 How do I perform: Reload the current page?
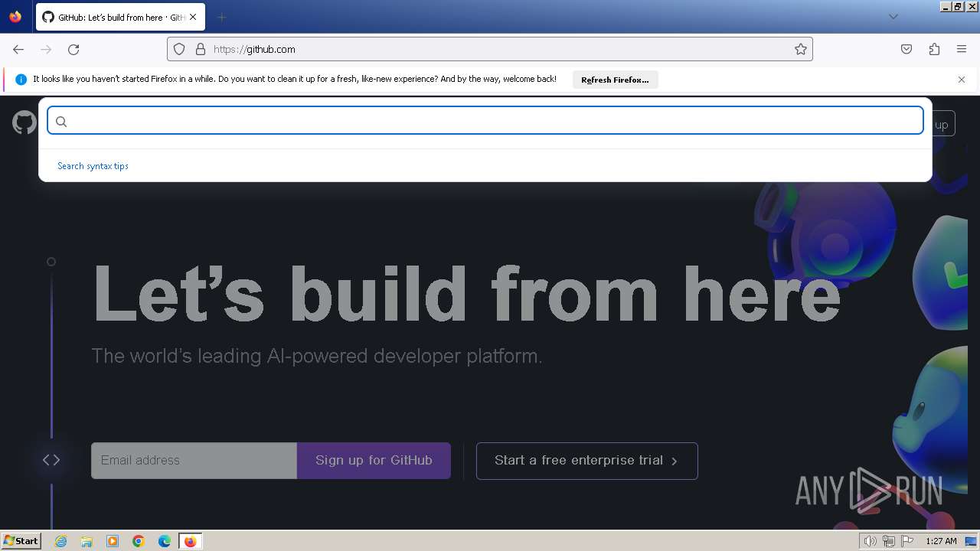[x=73, y=49]
